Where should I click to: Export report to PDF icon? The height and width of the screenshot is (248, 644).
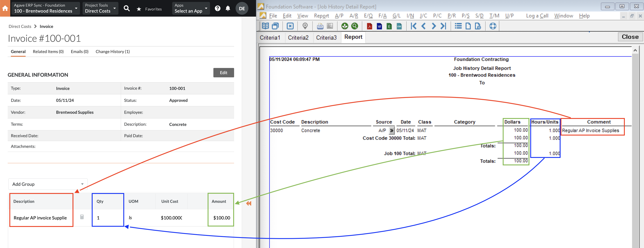click(369, 26)
